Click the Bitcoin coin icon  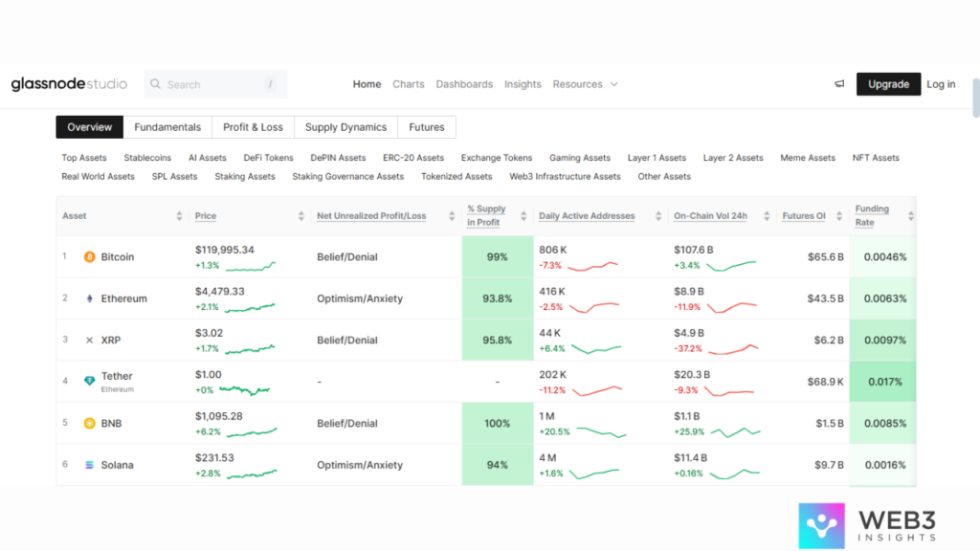89,257
